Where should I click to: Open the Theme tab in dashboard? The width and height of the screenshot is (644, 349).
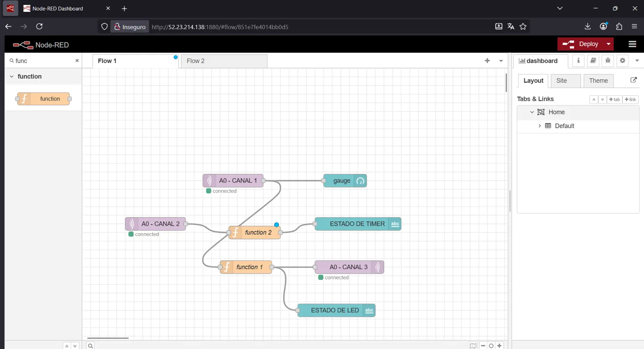[x=598, y=81]
